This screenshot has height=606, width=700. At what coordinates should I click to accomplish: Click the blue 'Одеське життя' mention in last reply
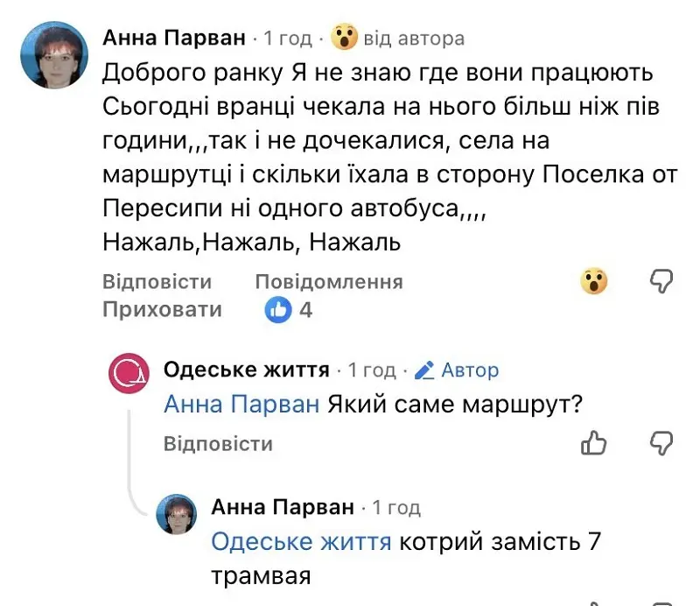301,543
